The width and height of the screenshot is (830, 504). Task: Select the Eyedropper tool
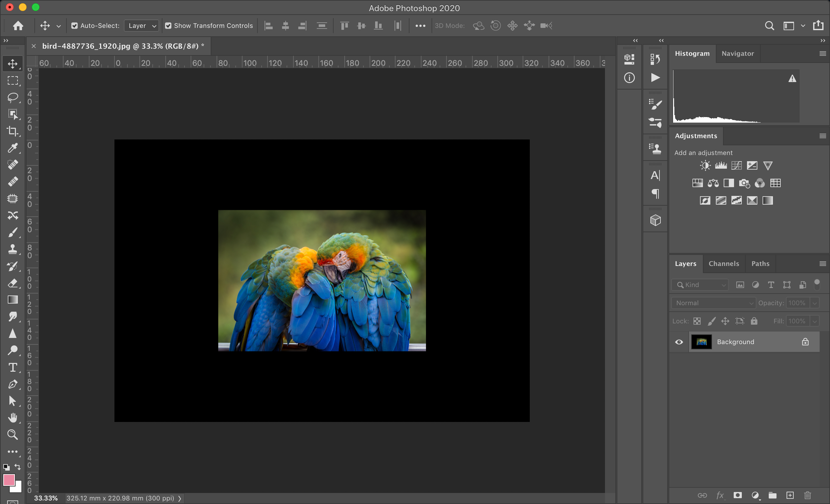pyautogui.click(x=13, y=148)
